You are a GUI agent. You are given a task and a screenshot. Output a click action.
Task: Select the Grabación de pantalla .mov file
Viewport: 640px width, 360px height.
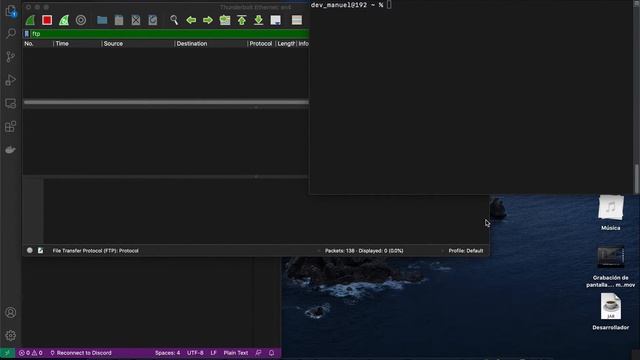pyautogui.click(x=611, y=266)
